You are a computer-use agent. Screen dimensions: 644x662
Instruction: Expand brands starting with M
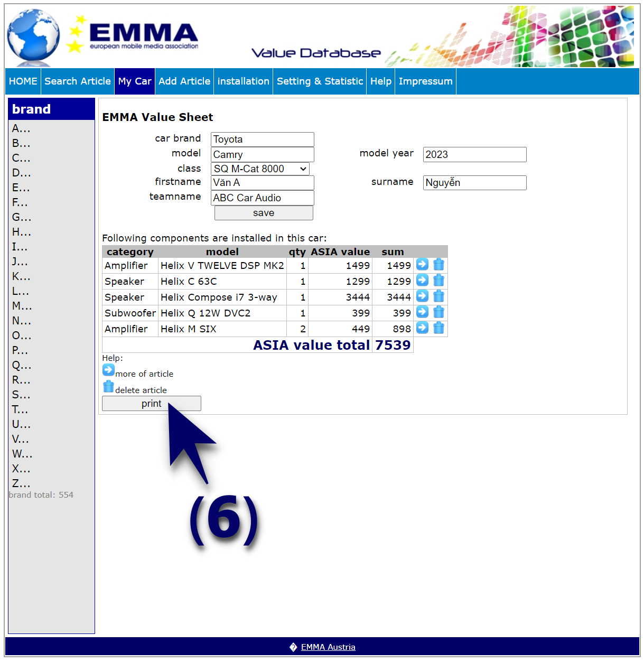pos(22,306)
